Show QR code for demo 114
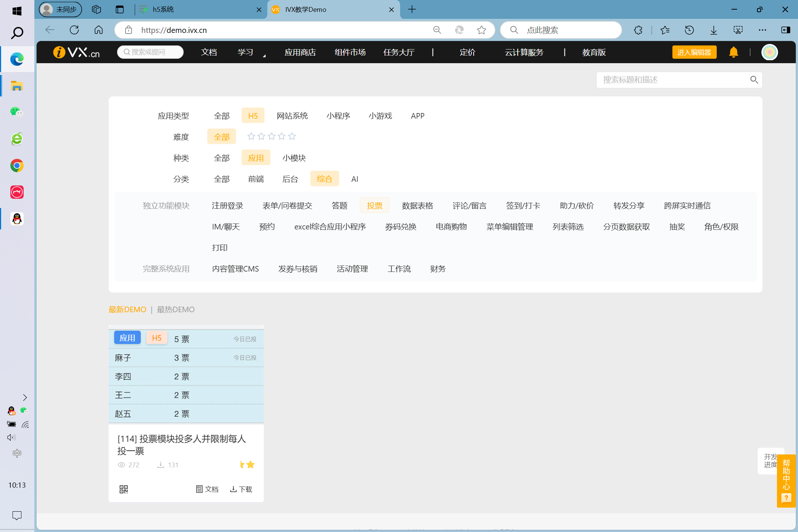This screenshot has width=798, height=532. pos(124,489)
